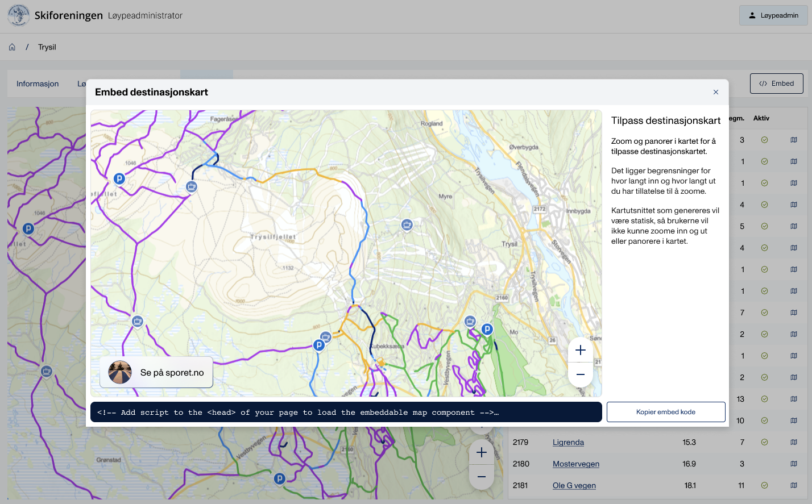Show map for Ole G vegen row

793,485
